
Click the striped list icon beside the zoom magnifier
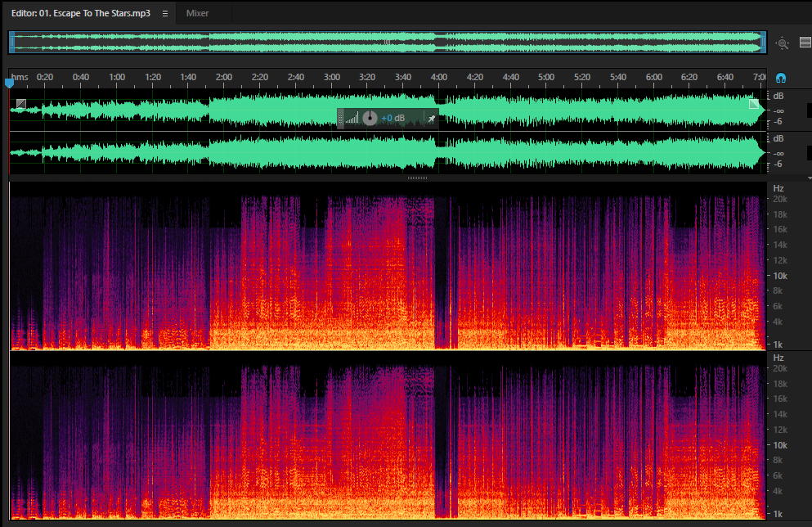(x=805, y=43)
